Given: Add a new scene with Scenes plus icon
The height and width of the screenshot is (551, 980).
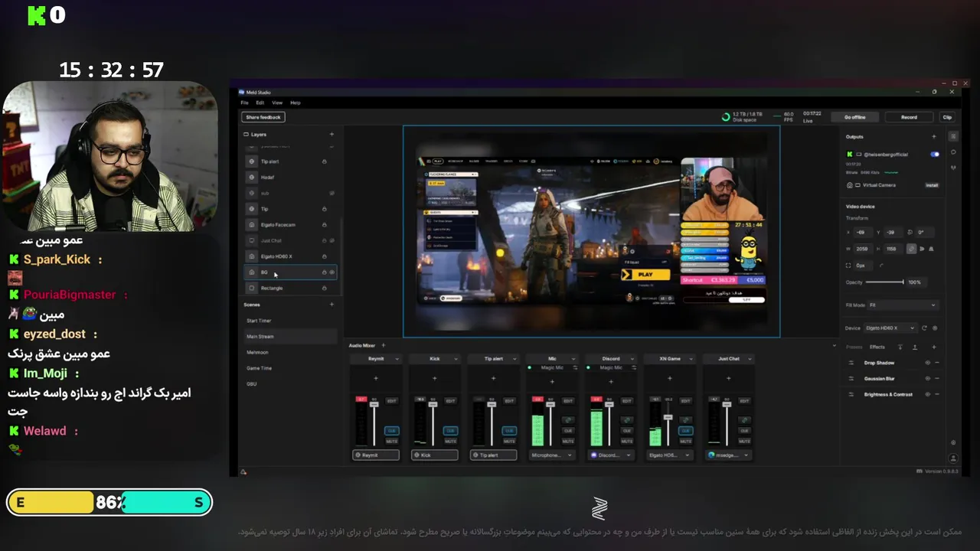Looking at the screenshot, I should pos(332,305).
